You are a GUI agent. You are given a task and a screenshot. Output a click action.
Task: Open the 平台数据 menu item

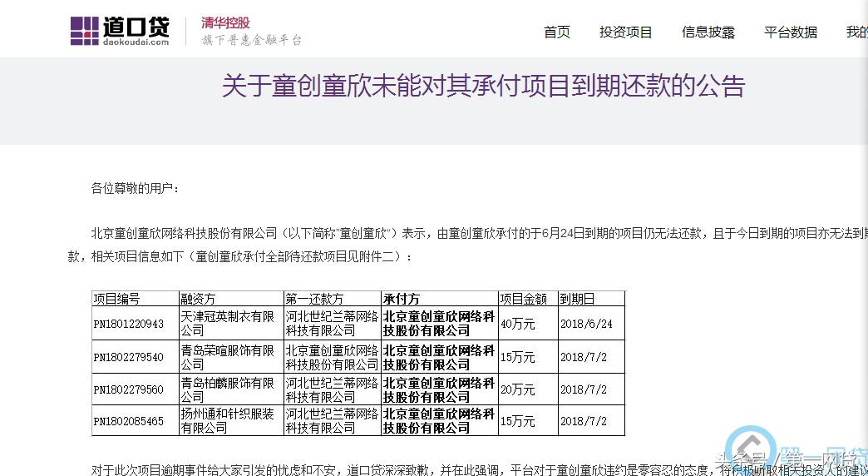click(x=791, y=32)
